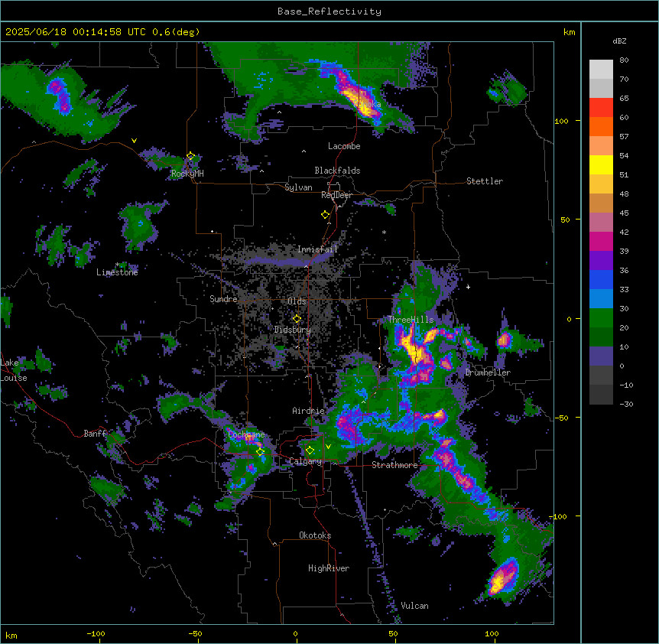
Task: Click the yellow V marker northwest of RockyMH
Action: 134,141
